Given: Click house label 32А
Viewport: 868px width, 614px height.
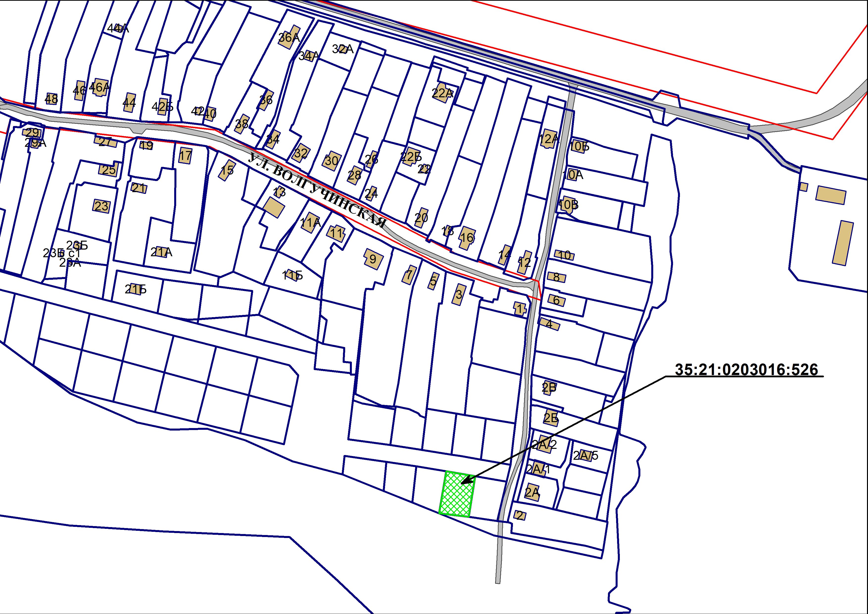Looking at the screenshot, I should coord(343,49).
